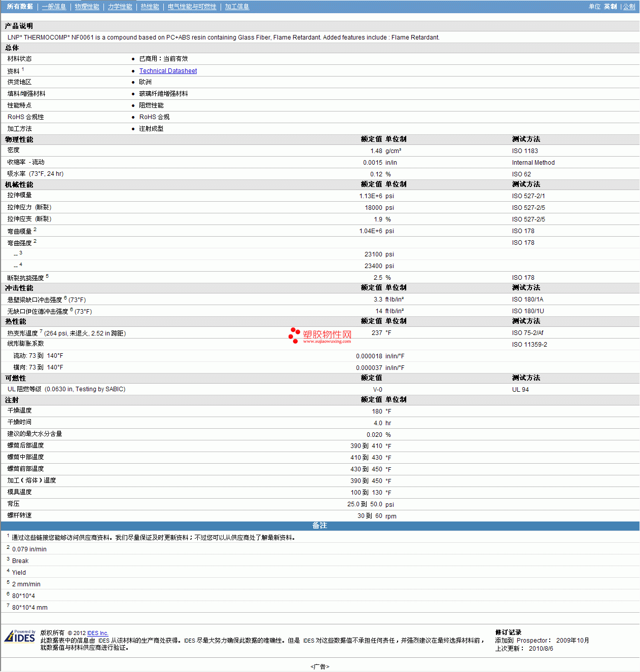Screen dimensions: 640x672
Task: Open the 所有数据 tab
Action: (20, 7)
